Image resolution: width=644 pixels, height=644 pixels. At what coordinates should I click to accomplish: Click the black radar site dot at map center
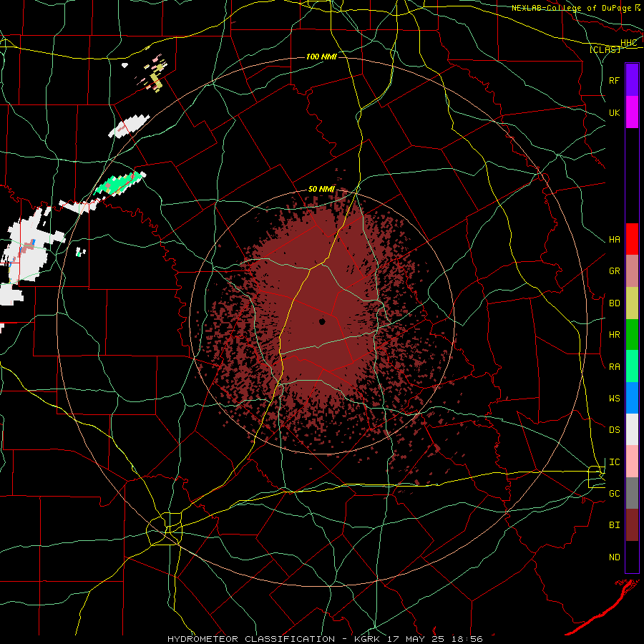point(322,321)
